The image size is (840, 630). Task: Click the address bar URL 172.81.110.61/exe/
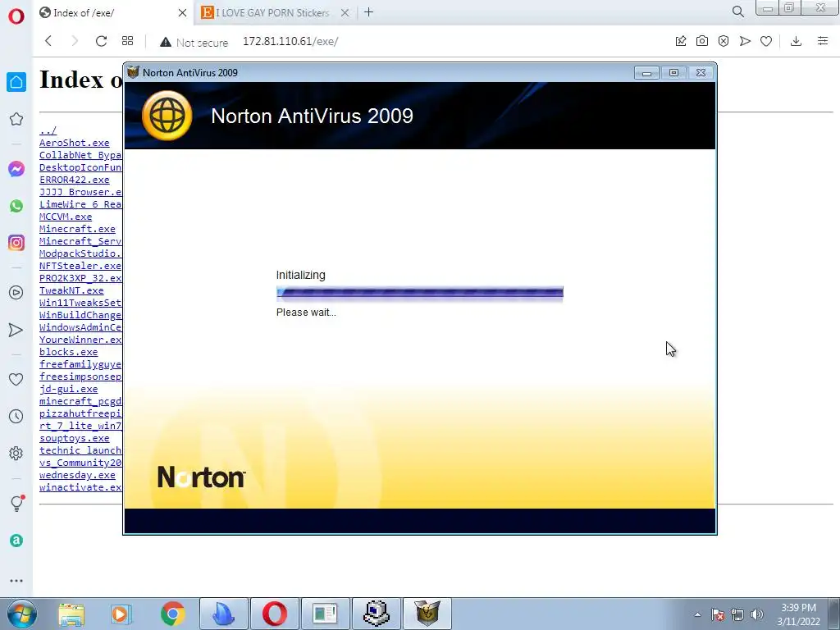(290, 42)
